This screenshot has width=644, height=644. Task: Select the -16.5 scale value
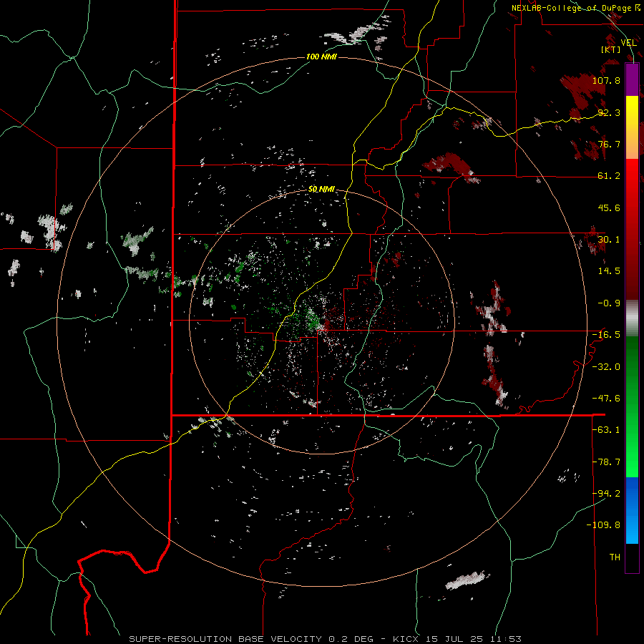(606, 335)
